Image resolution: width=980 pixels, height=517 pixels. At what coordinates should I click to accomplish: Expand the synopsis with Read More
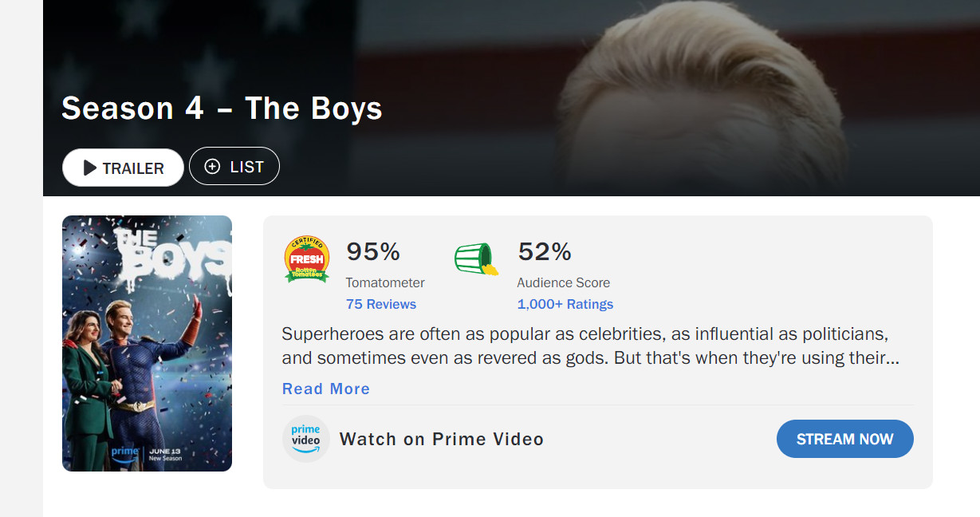click(x=326, y=389)
